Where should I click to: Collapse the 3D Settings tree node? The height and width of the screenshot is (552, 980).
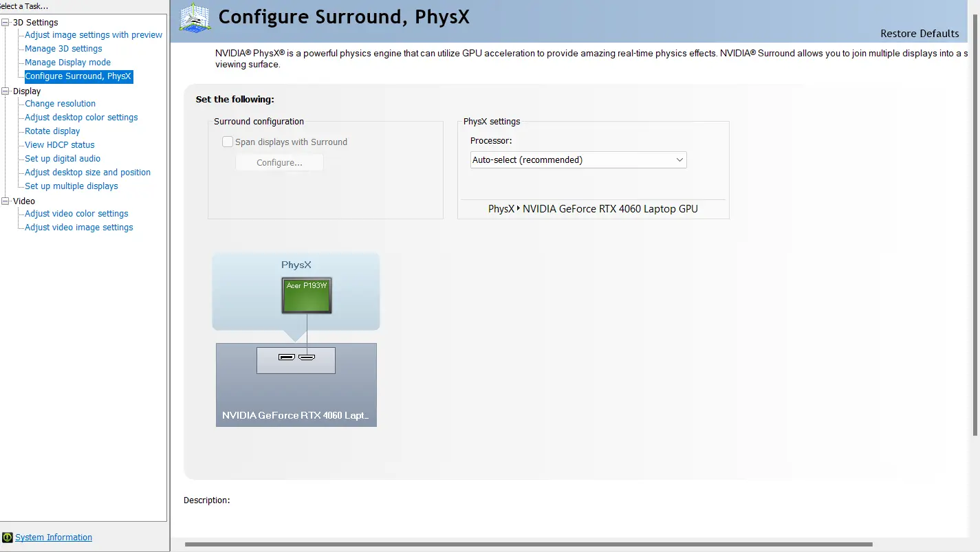[6, 23]
